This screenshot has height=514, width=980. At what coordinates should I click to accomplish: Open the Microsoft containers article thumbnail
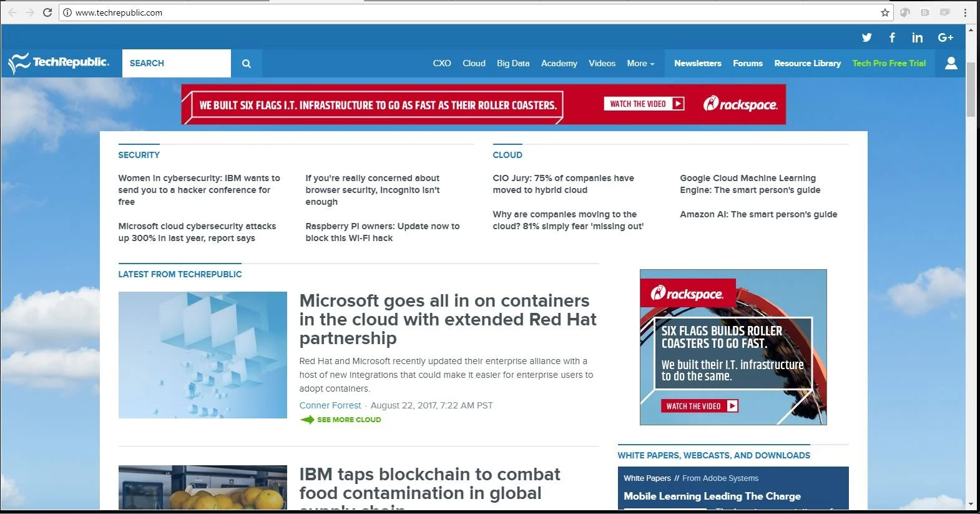click(203, 355)
